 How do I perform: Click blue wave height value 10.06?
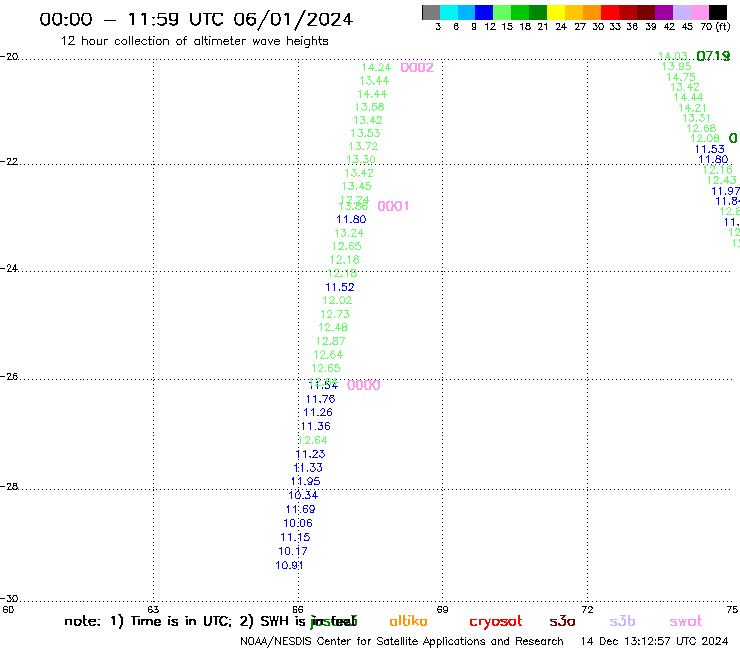click(x=298, y=523)
